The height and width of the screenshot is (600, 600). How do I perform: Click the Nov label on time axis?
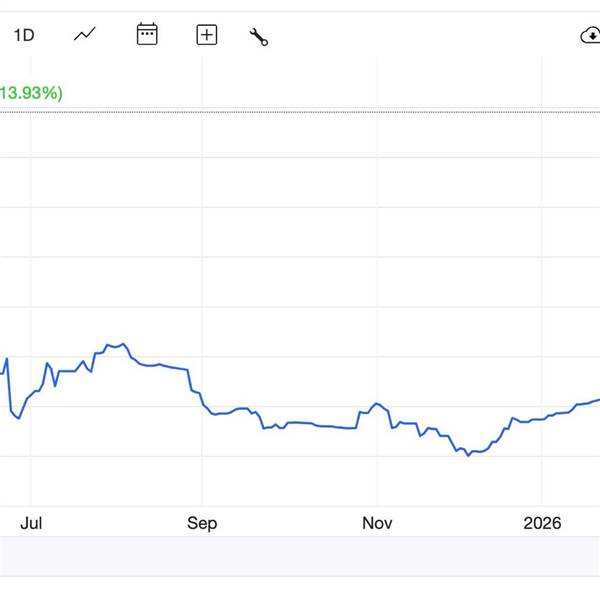(x=377, y=523)
